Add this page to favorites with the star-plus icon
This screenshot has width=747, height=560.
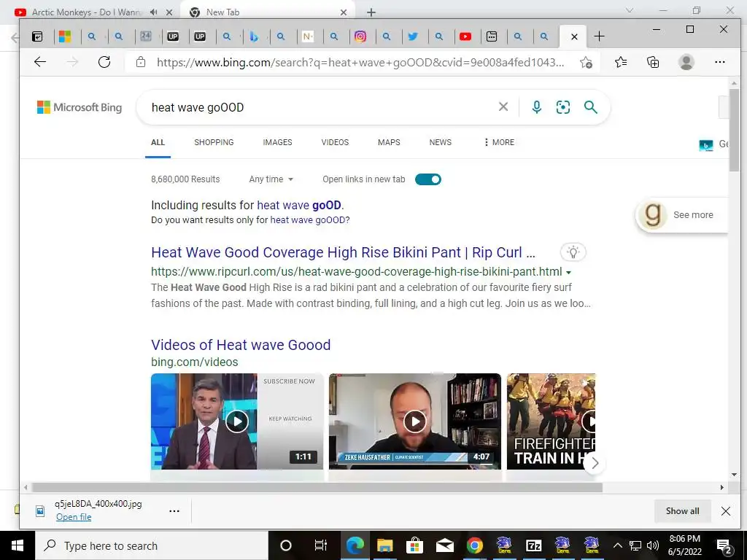click(586, 63)
